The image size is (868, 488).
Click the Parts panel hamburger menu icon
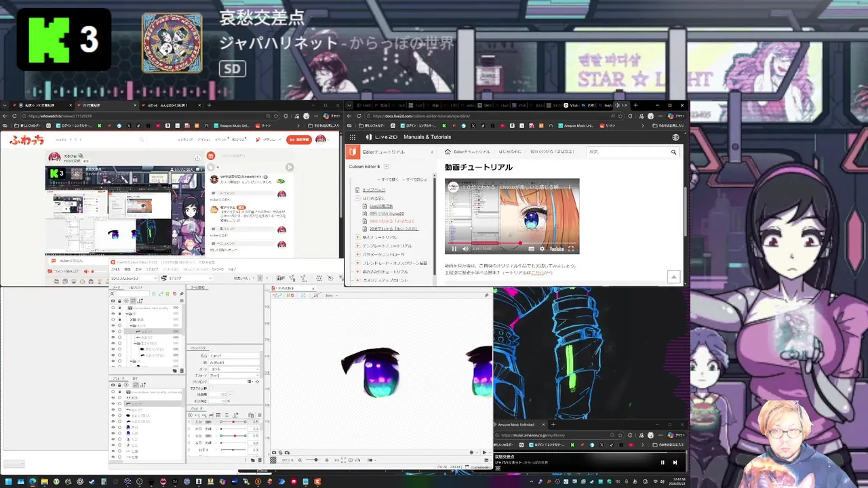click(182, 301)
